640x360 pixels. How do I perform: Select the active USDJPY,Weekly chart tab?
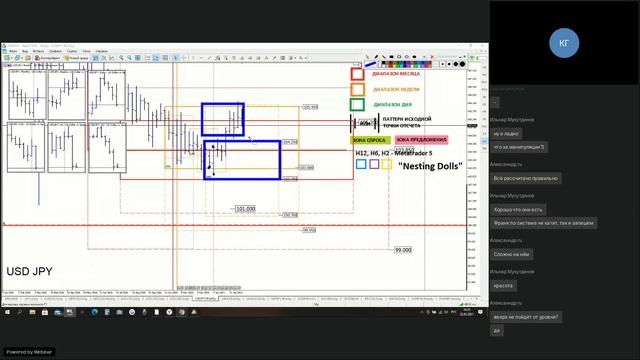(205, 299)
